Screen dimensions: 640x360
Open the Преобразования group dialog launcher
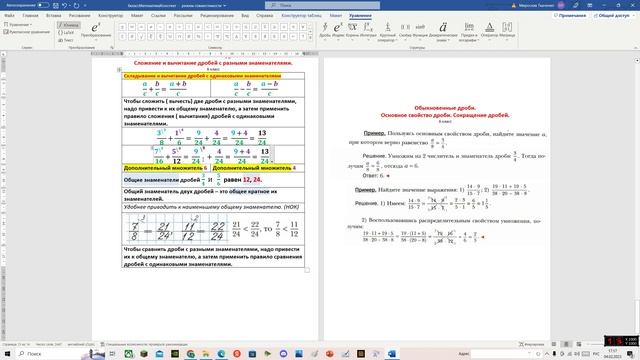(112, 48)
